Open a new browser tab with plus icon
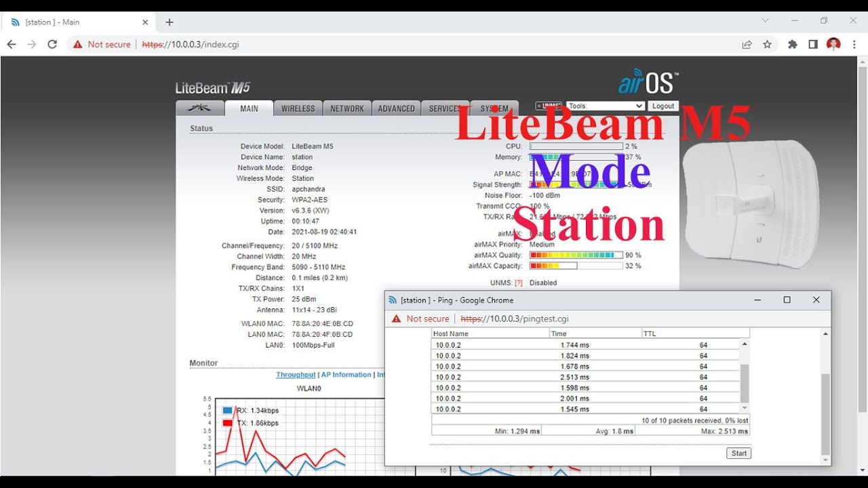The width and height of the screenshot is (868, 488). [x=170, y=22]
